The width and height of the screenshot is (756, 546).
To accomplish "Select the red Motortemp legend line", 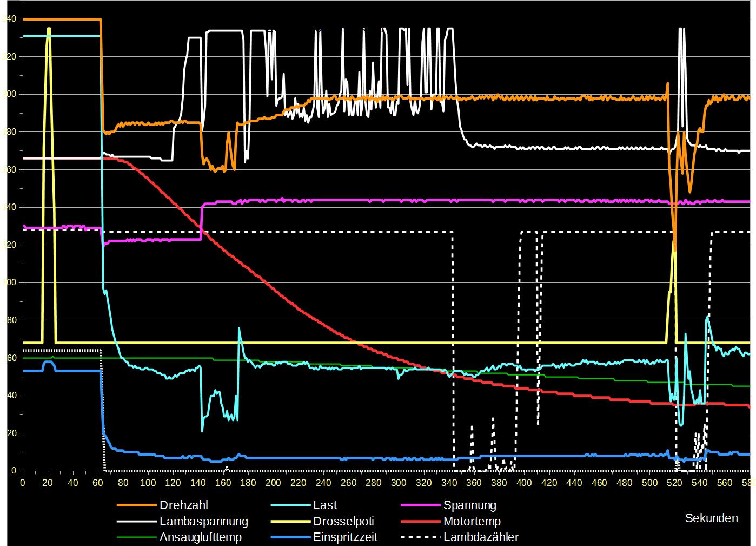I will (x=420, y=522).
